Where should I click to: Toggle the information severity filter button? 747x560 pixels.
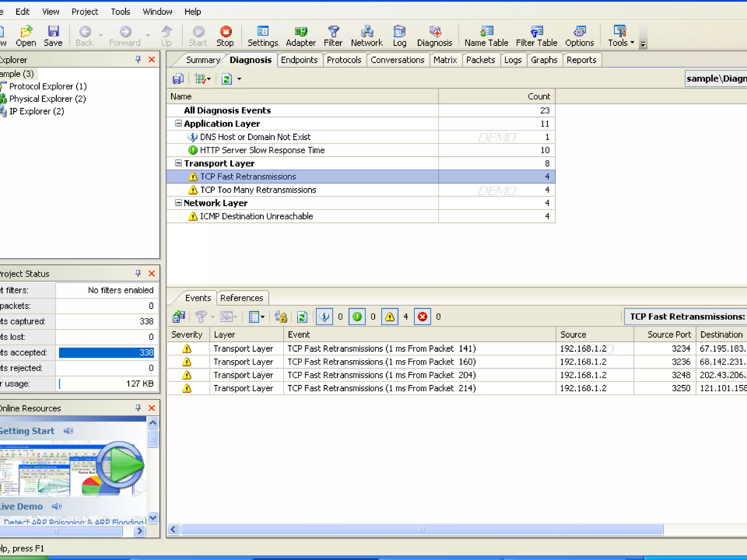[x=324, y=316]
